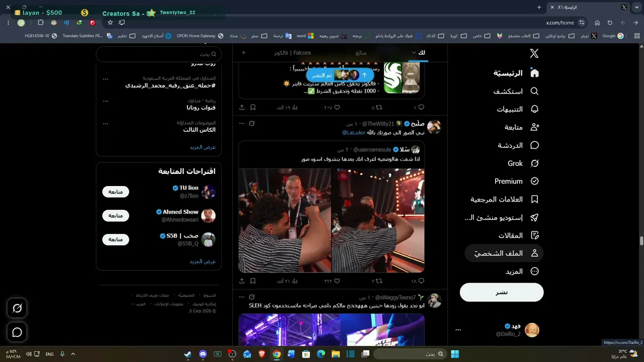Screen dimensions: 644x362
Task: Bookmark the Falcons post
Action: click(253, 108)
